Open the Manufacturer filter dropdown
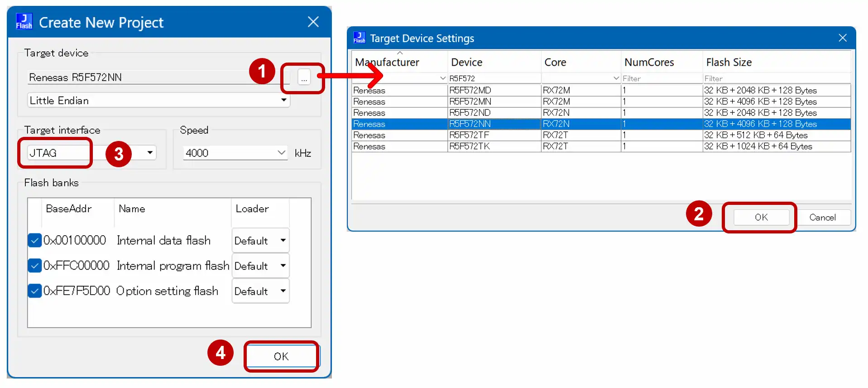The width and height of the screenshot is (868, 388). pos(443,78)
